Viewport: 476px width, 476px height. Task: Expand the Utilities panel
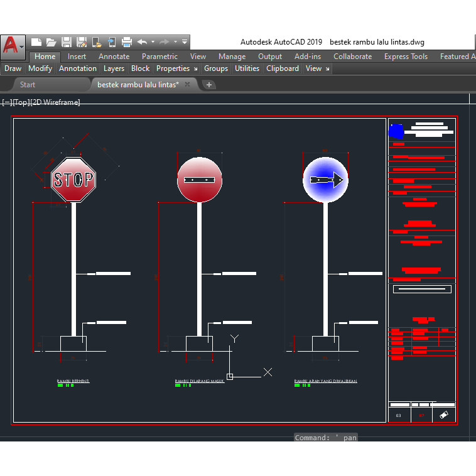pos(247,68)
